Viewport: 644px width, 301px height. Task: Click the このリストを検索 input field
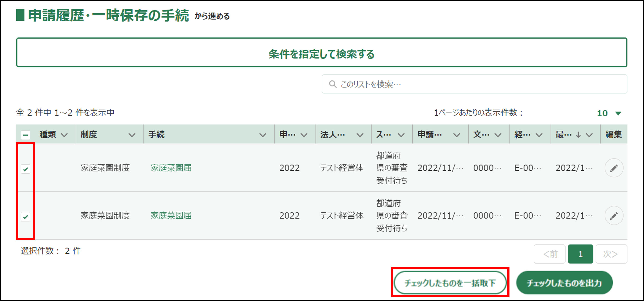click(475, 84)
